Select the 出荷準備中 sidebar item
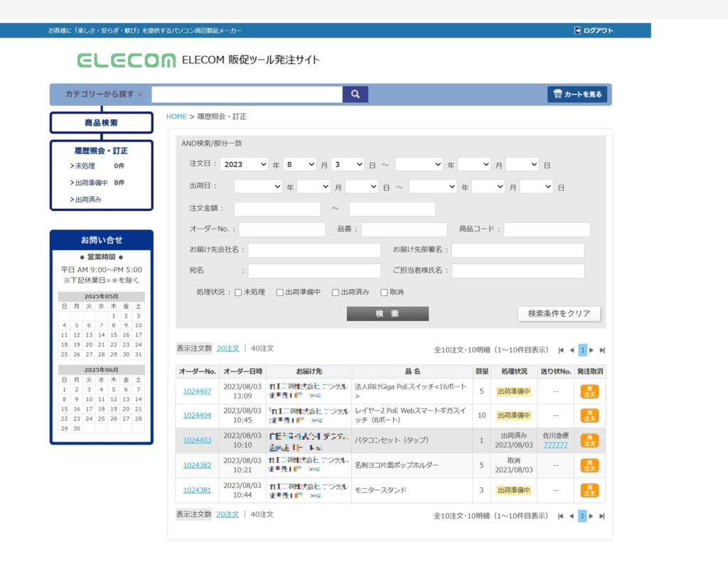 [89, 183]
